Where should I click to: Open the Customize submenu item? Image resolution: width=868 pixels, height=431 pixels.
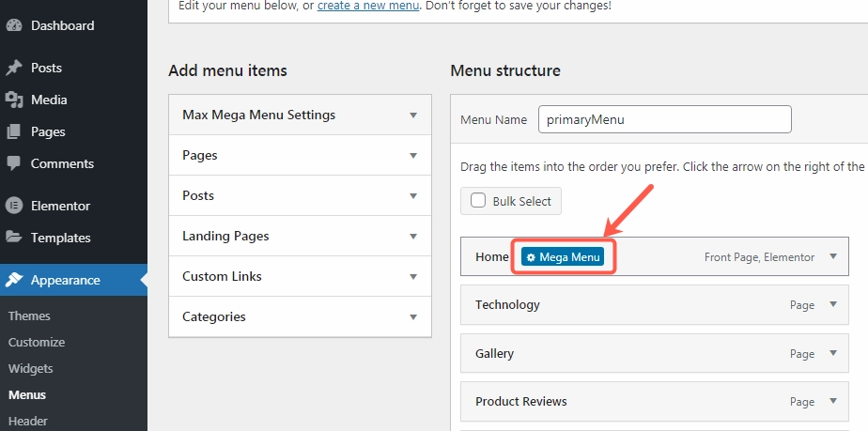[37, 342]
